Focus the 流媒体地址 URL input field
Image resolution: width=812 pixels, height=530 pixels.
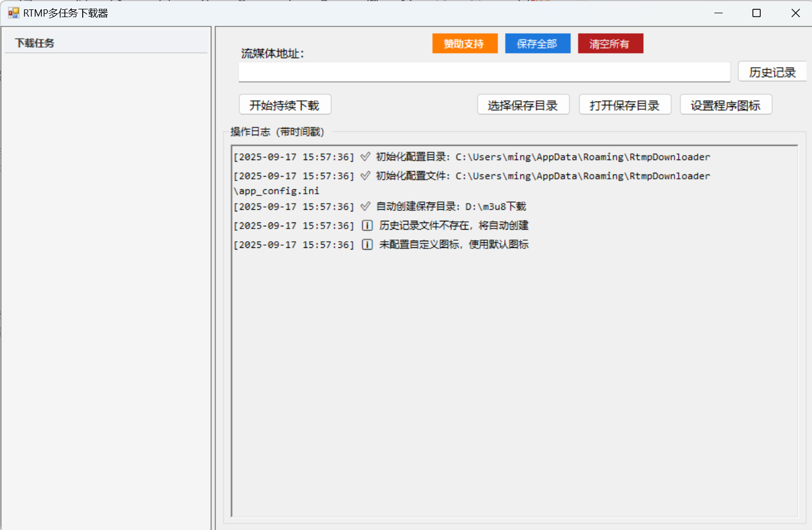[484, 72]
